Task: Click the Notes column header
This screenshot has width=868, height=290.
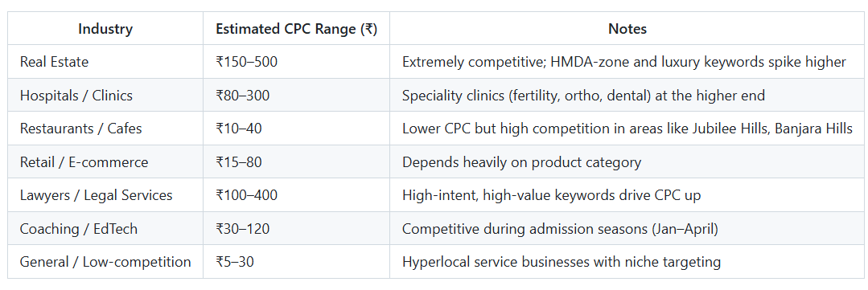Action: click(x=627, y=29)
